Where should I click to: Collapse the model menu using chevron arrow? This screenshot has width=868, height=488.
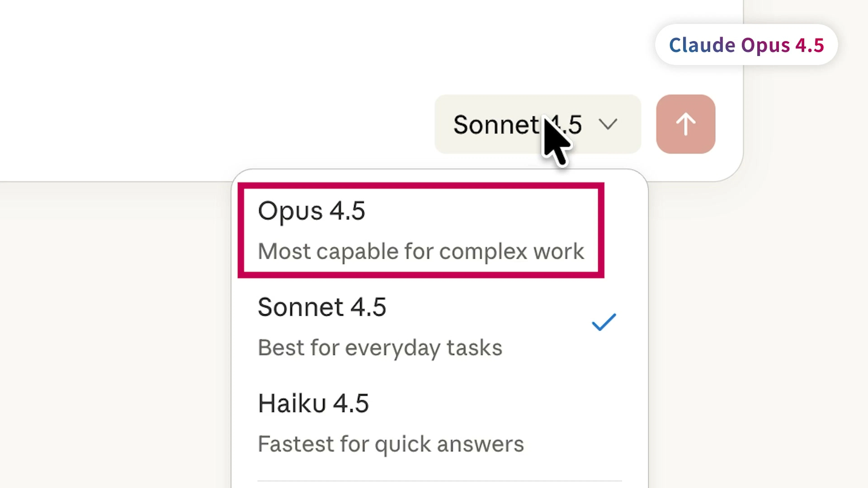(608, 124)
